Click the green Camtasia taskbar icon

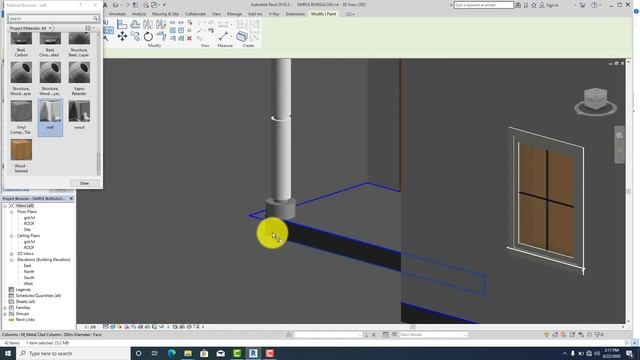pyautogui.click(x=237, y=353)
